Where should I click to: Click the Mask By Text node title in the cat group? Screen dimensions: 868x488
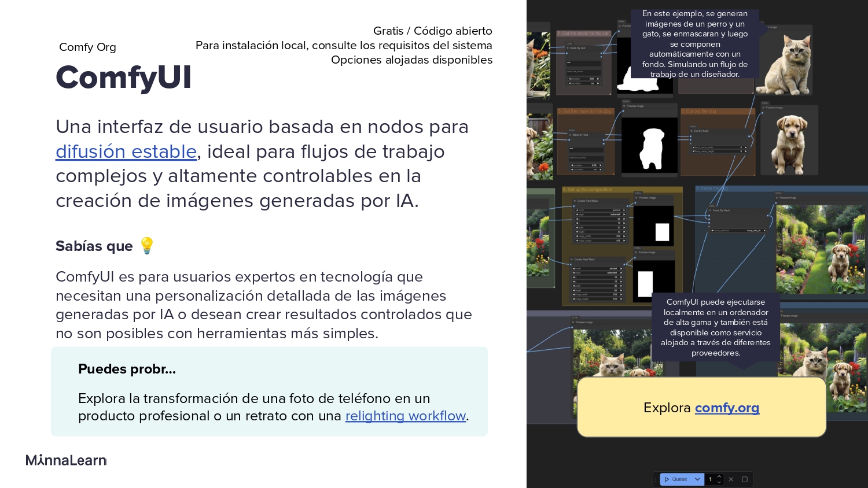pos(577,48)
